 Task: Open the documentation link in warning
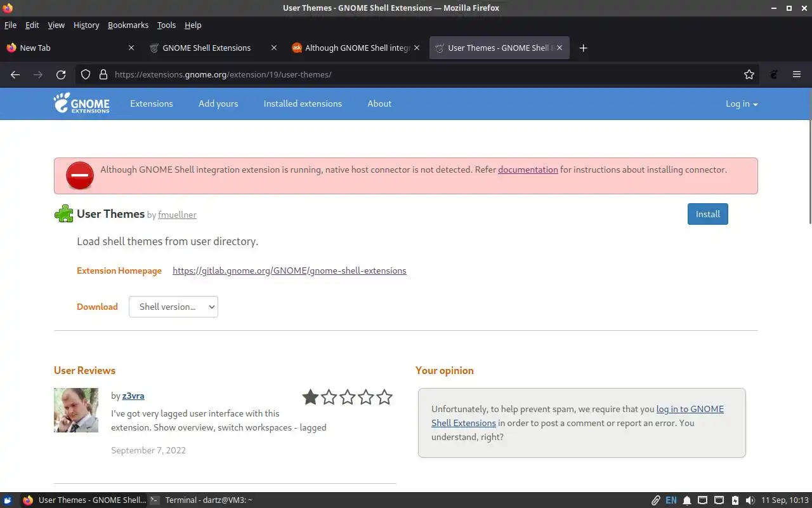pos(528,170)
